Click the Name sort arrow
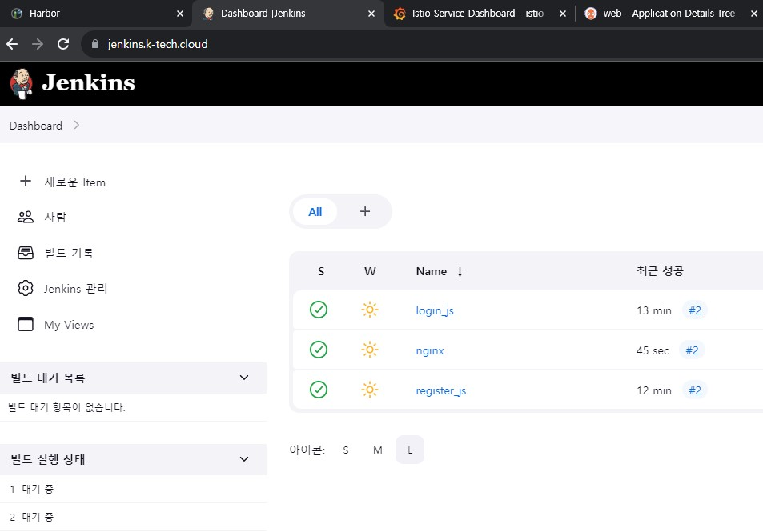 pos(460,272)
